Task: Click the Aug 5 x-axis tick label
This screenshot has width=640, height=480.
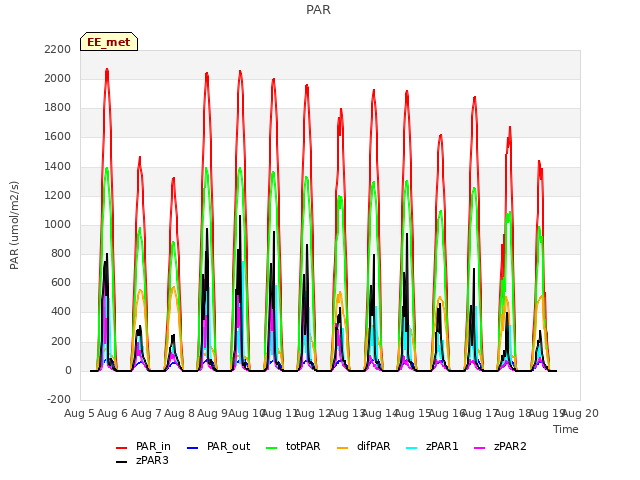Action: 79,413
